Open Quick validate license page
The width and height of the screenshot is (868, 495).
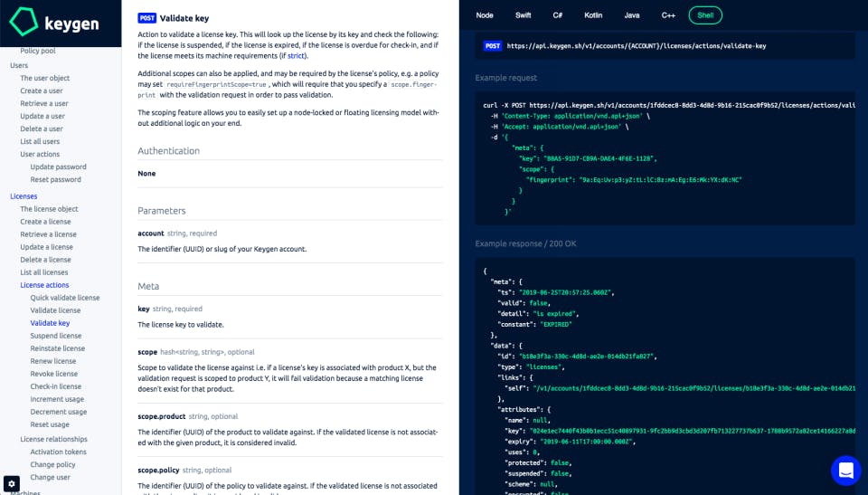click(65, 298)
